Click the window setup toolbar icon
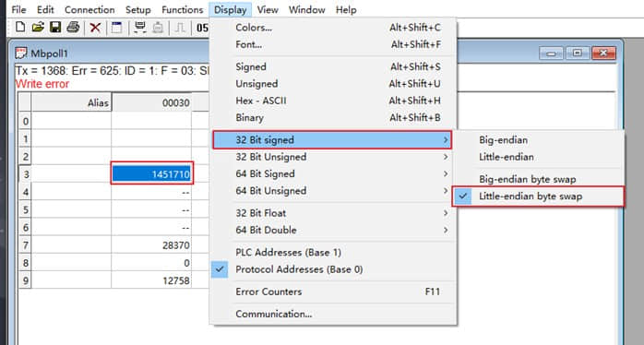 click(117, 28)
